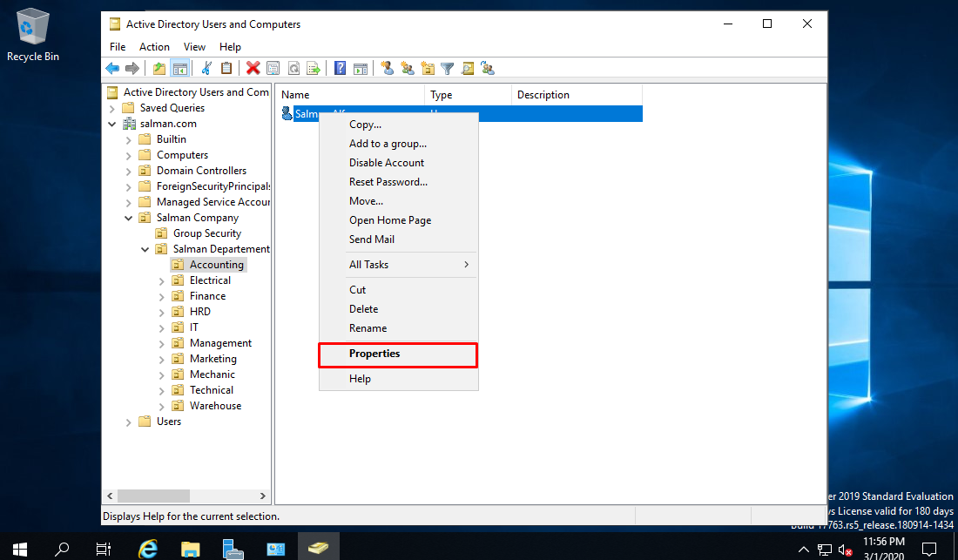The width and height of the screenshot is (958, 560).
Task: Open the View menu
Action: point(194,47)
